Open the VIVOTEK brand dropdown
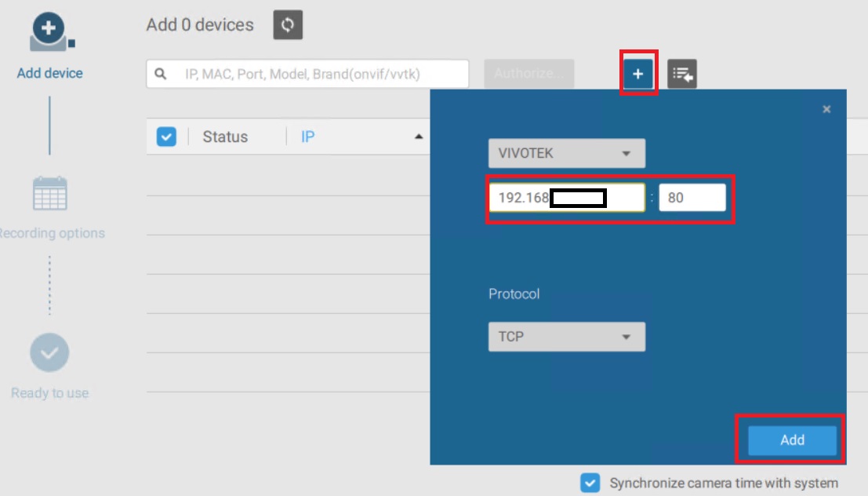This screenshot has width=868, height=496. point(567,154)
